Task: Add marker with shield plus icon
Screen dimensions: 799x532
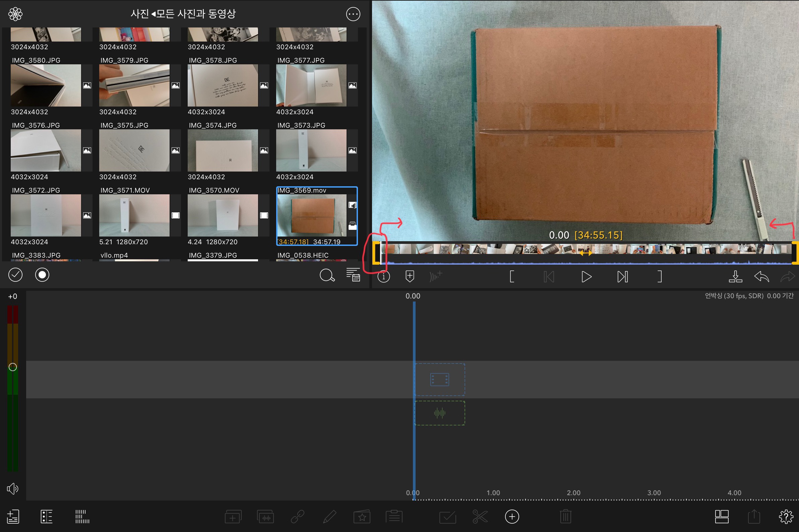Action: (x=410, y=276)
